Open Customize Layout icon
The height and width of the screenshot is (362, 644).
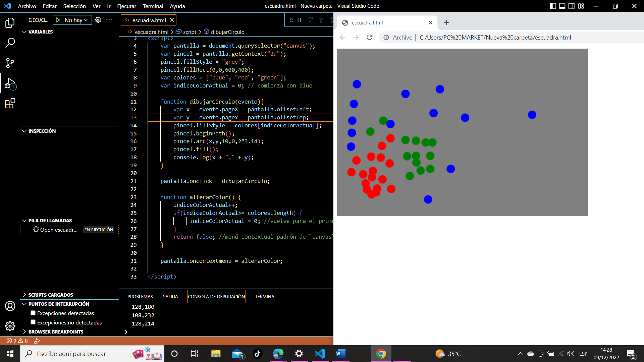pyautogui.click(x=581, y=6)
